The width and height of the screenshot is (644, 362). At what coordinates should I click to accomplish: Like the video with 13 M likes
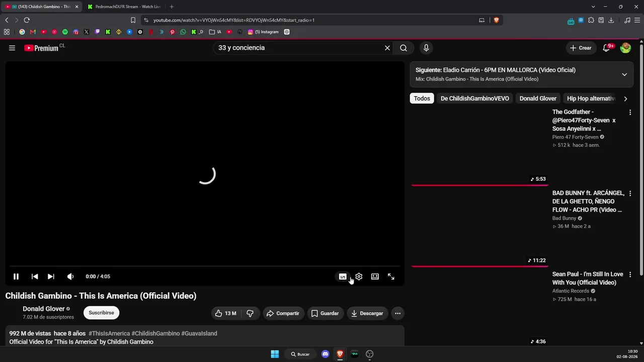click(x=225, y=313)
